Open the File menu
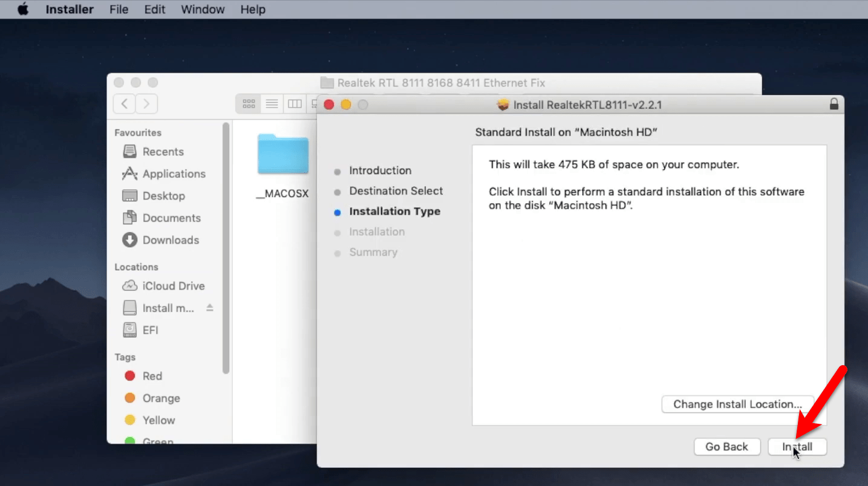The width and height of the screenshot is (868, 486). (119, 9)
